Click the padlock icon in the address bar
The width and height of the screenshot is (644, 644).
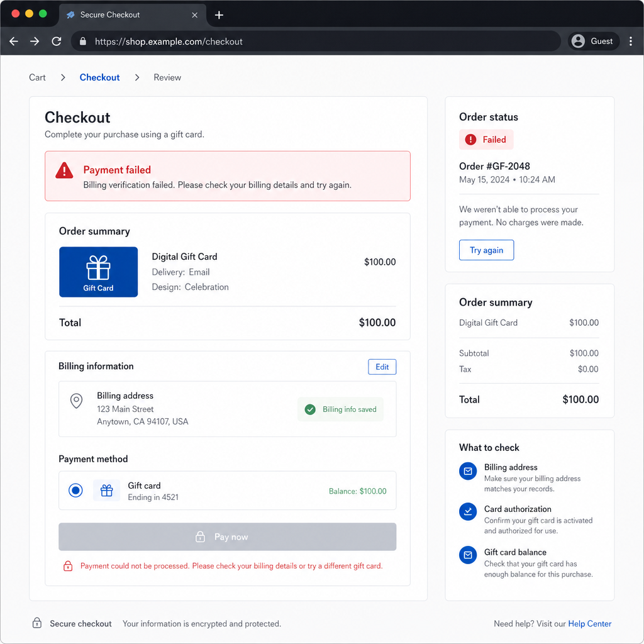tap(83, 42)
